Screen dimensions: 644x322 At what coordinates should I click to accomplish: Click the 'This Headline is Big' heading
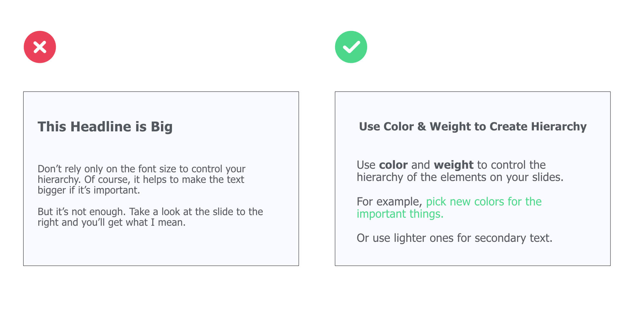[105, 127]
